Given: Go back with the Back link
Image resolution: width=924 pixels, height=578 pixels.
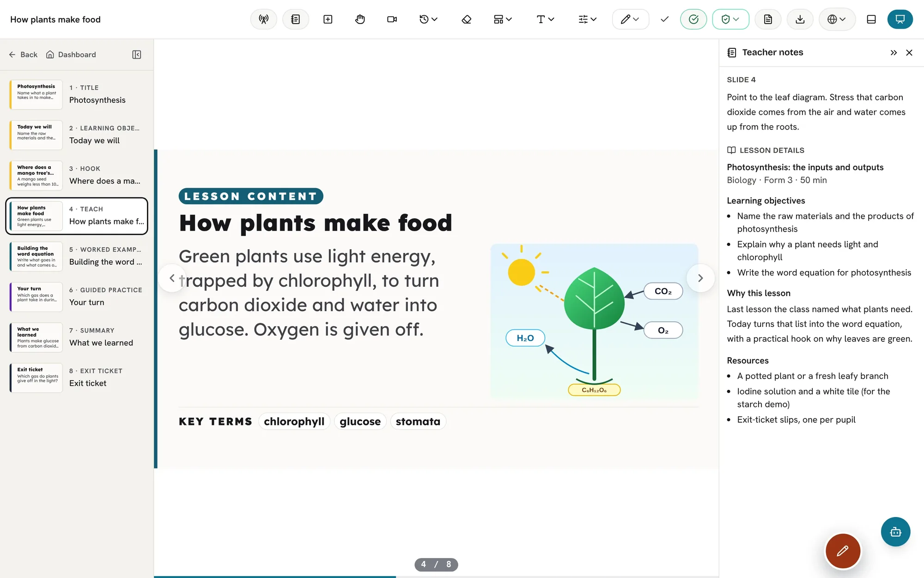Looking at the screenshot, I should tap(23, 55).
